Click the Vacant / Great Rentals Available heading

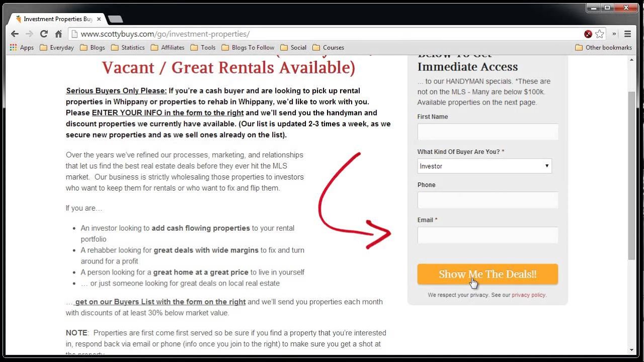coord(228,67)
